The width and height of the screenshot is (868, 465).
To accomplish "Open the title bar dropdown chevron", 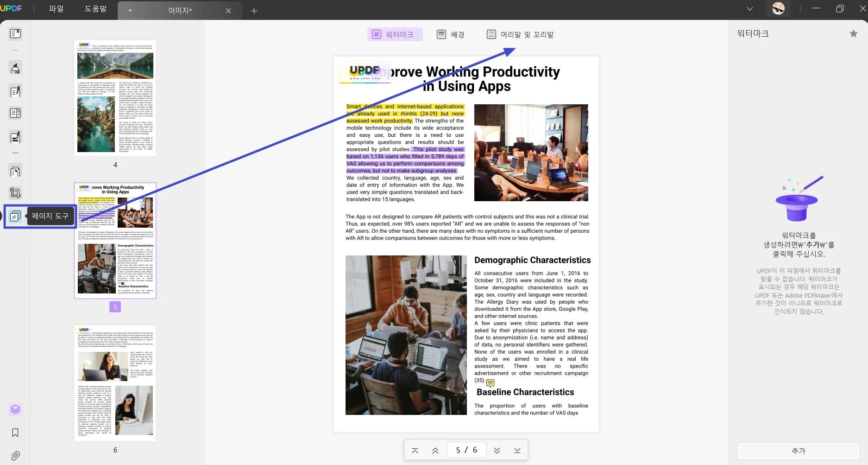I will 750,9.
